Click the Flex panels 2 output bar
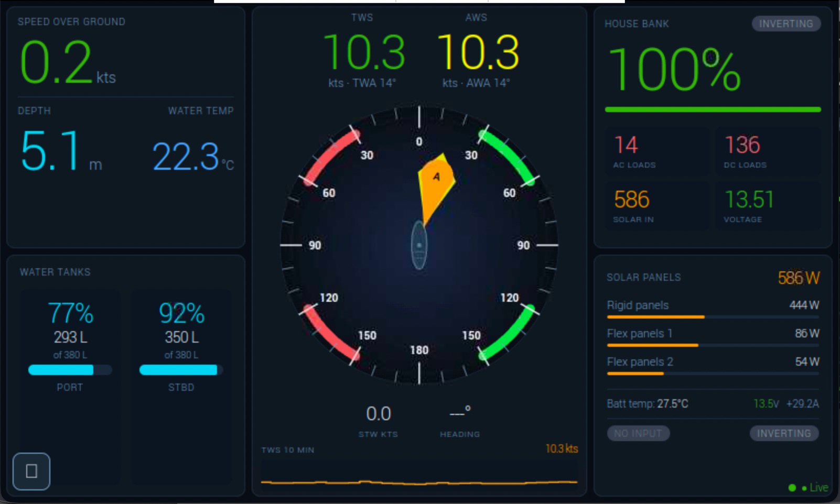Image resolution: width=840 pixels, height=504 pixels. tap(713, 374)
